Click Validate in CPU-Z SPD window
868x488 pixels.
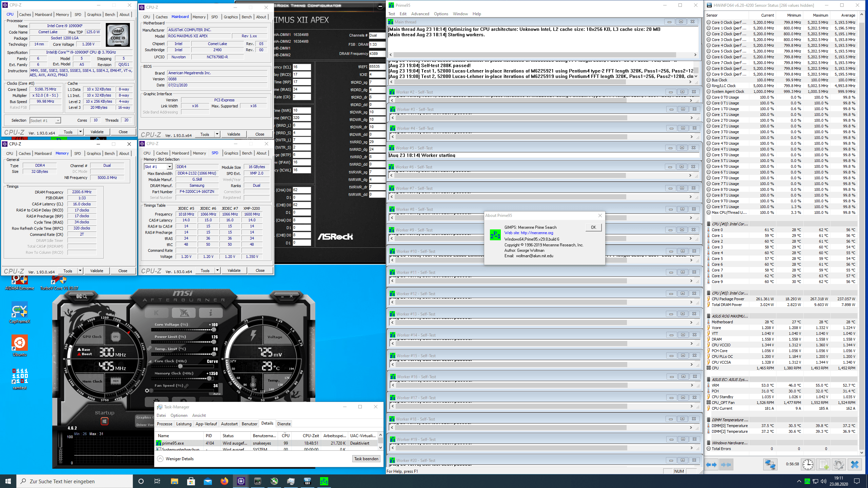tap(234, 270)
